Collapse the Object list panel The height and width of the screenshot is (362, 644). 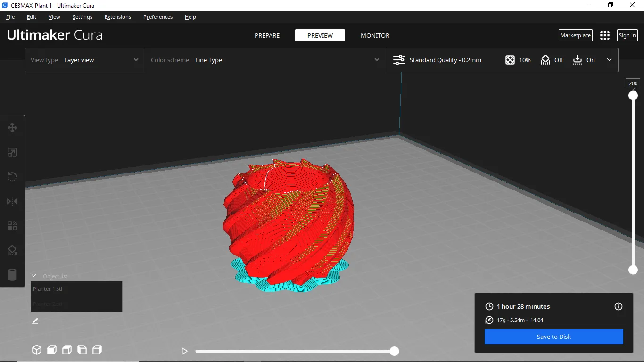34,276
